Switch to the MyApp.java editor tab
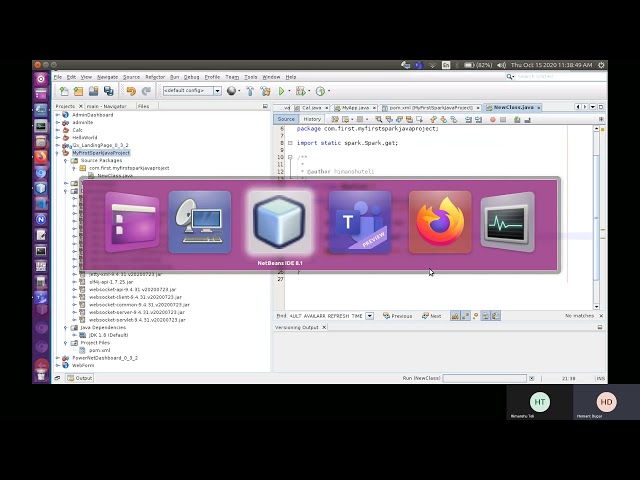 [x=356, y=107]
